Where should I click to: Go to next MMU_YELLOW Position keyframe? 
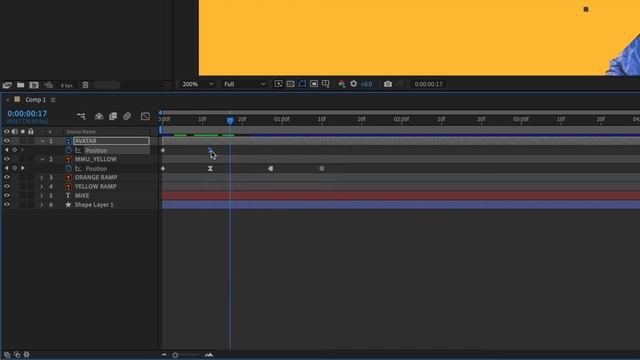(x=23, y=168)
